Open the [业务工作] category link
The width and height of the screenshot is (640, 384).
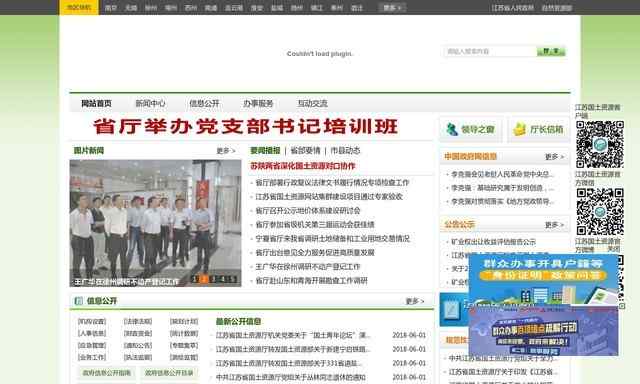(92, 357)
